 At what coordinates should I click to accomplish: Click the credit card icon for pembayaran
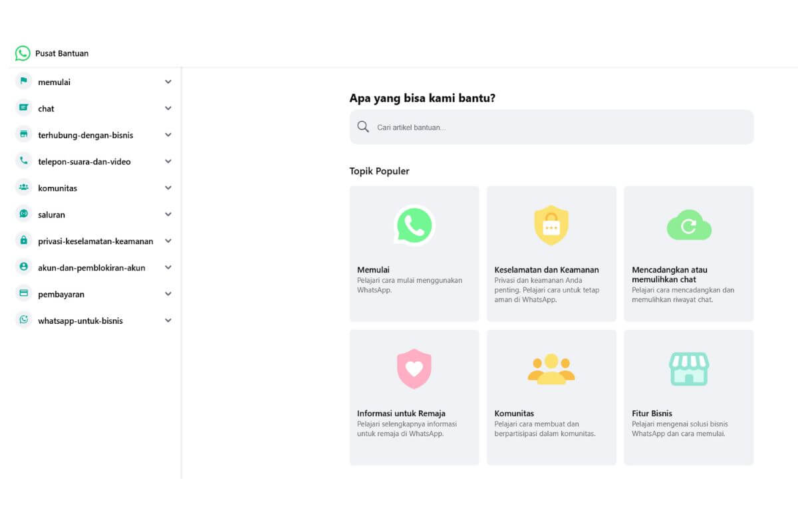coord(24,293)
